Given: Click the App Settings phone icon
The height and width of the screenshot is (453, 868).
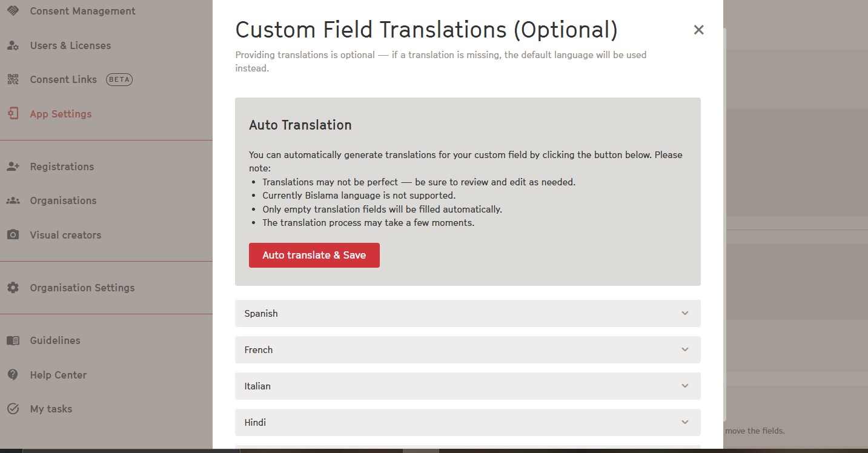Looking at the screenshot, I should click(x=13, y=114).
